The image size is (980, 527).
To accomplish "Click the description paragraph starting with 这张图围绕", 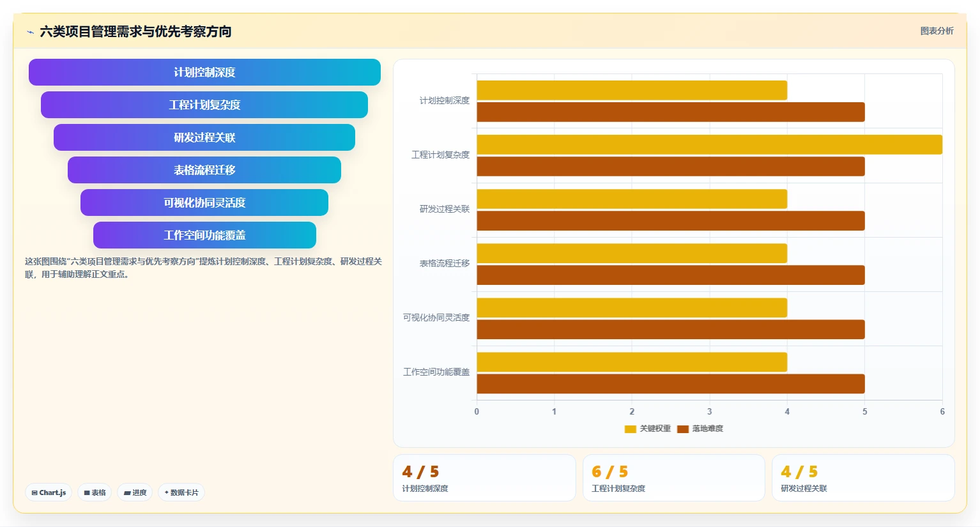I will [x=203, y=268].
